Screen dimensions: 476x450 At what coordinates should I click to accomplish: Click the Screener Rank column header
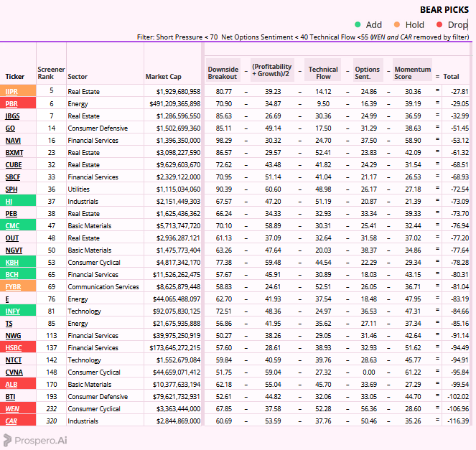coord(51,72)
